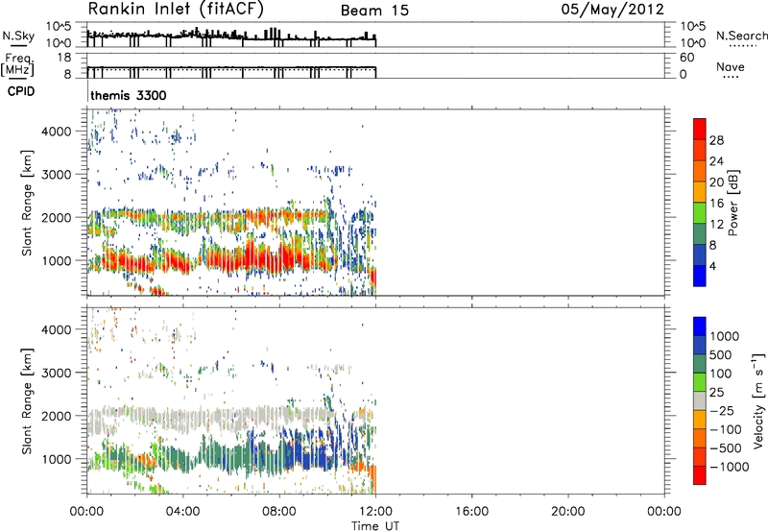Screen dimensions: 768x532
Task: Click the '4000' tick on the power panel
Action: pyautogui.click(x=57, y=132)
